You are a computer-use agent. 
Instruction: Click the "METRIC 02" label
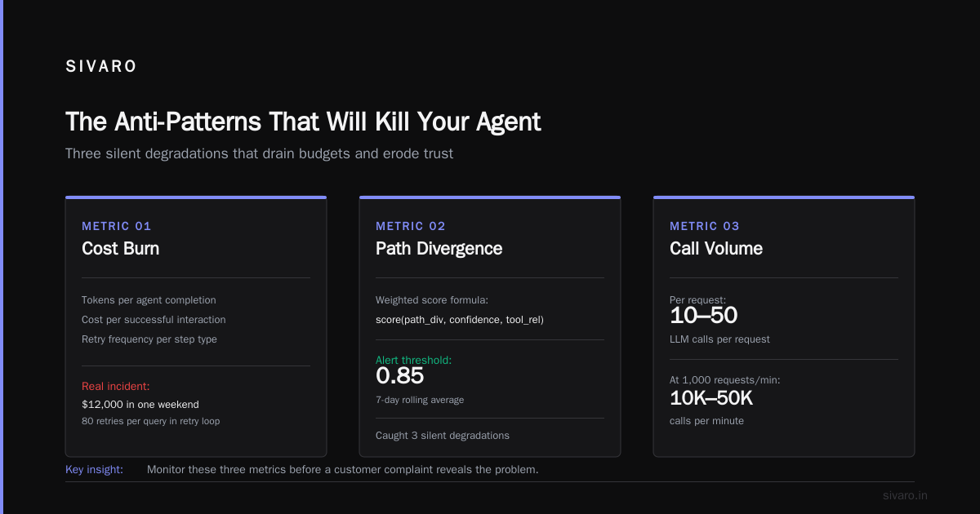pyautogui.click(x=411, y=226)
